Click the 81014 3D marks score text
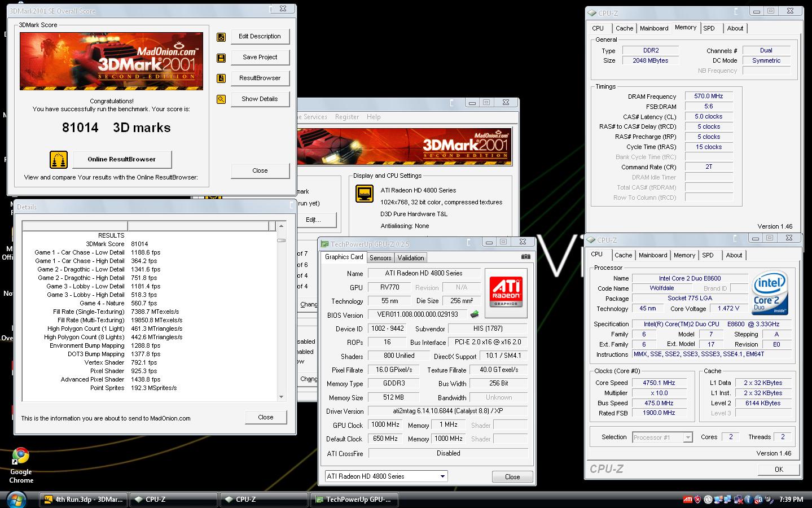812x508 pixels. pos(116,128)
